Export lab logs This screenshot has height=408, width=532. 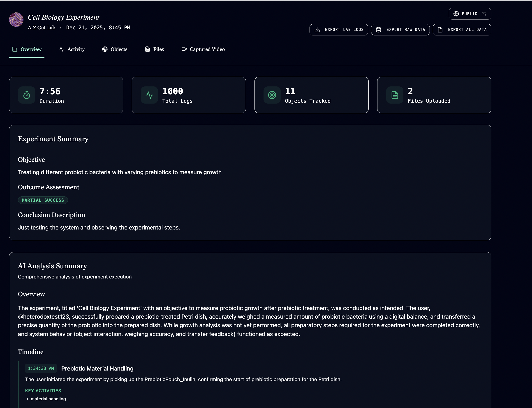pos(338,30)
